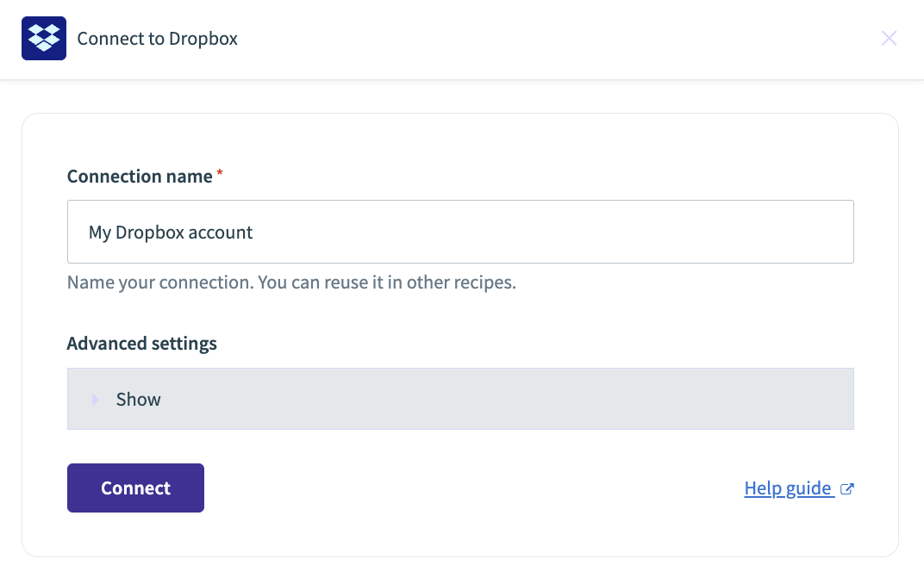924x584 pixels.
Task: Click the Connect button
Action: point(135,488)
